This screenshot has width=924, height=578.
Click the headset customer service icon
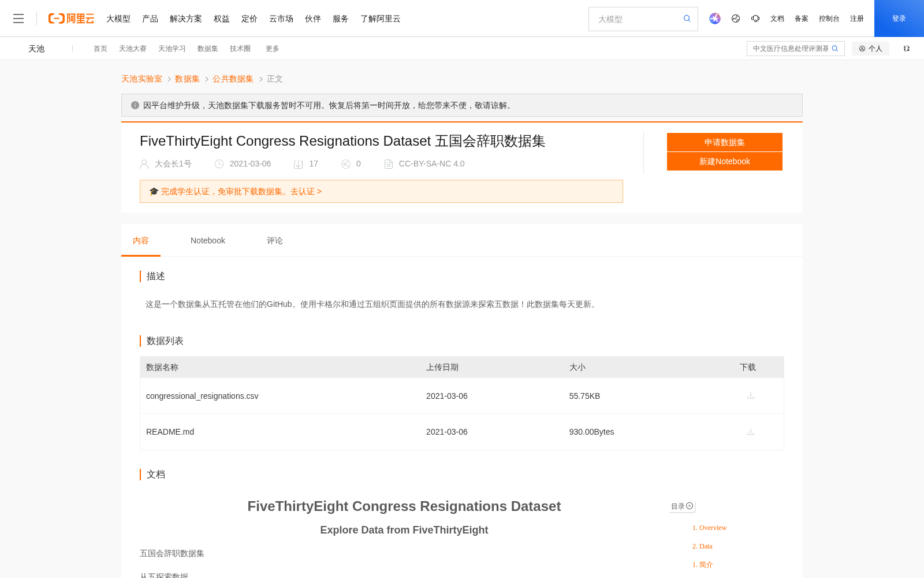click(x=755, y=18)
